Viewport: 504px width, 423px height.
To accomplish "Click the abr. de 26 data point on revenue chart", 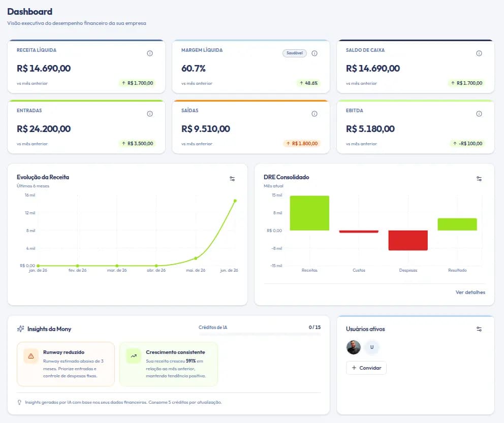I will (x=156, y=266).
